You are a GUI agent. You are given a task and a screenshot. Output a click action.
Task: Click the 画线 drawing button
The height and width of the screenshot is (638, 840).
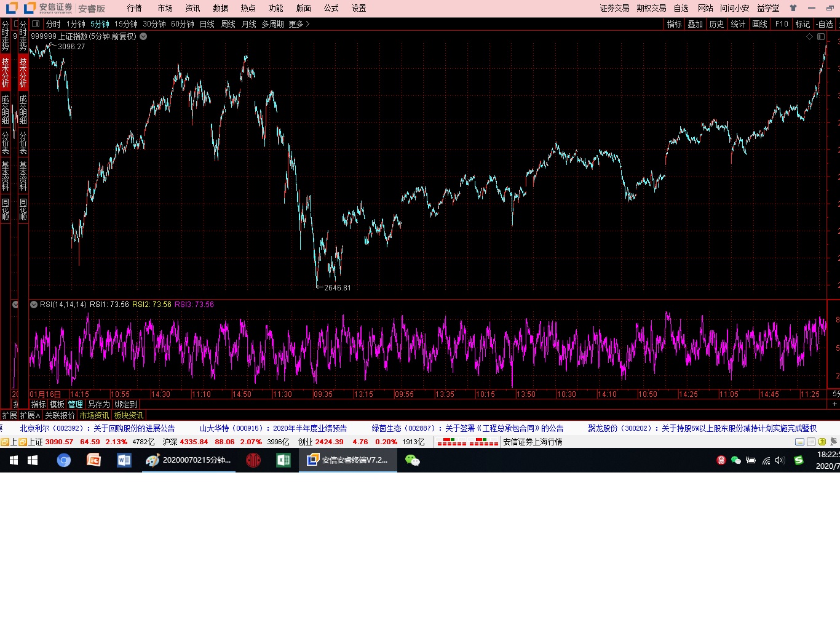pos(760,24)
